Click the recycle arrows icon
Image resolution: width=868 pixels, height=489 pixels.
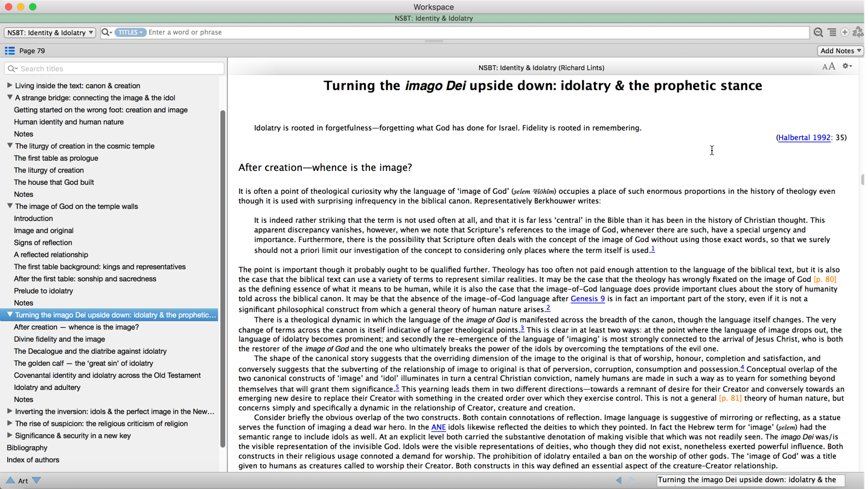858,33
